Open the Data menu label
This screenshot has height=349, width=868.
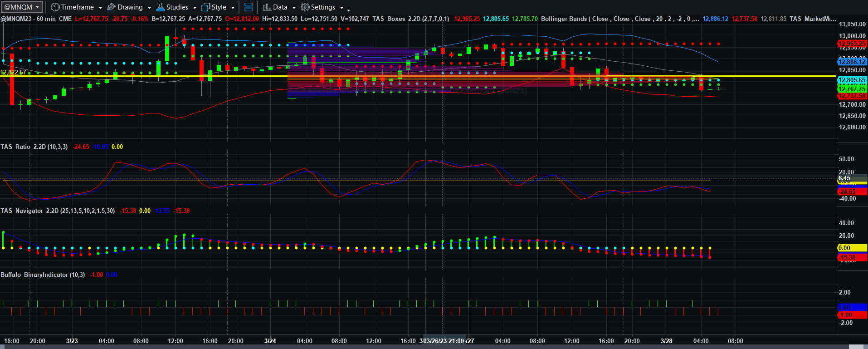280,7
